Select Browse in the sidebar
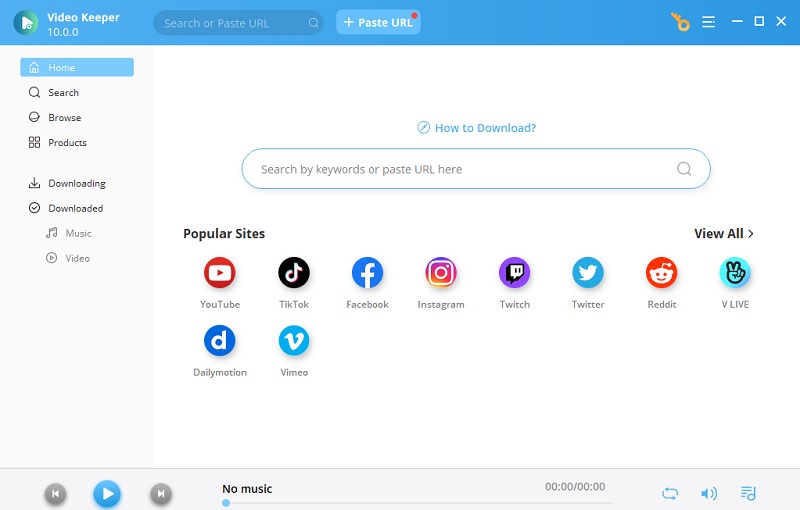 [64, 117]
